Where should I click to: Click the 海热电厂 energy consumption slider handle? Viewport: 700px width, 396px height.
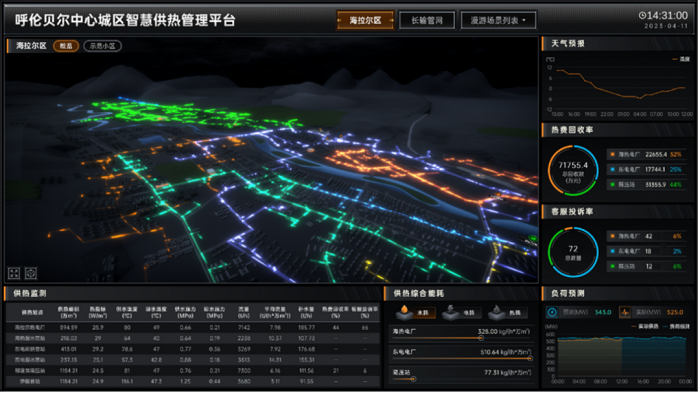[481, 338]
